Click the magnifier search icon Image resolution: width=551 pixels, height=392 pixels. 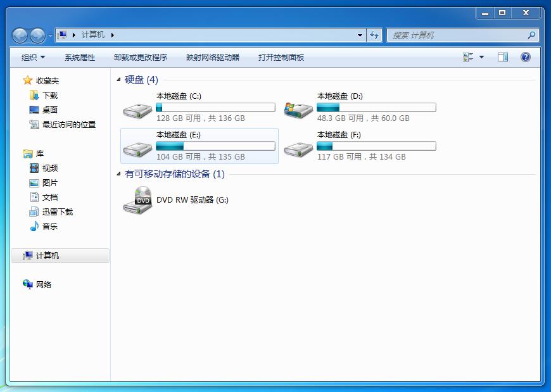coord(531,35)
